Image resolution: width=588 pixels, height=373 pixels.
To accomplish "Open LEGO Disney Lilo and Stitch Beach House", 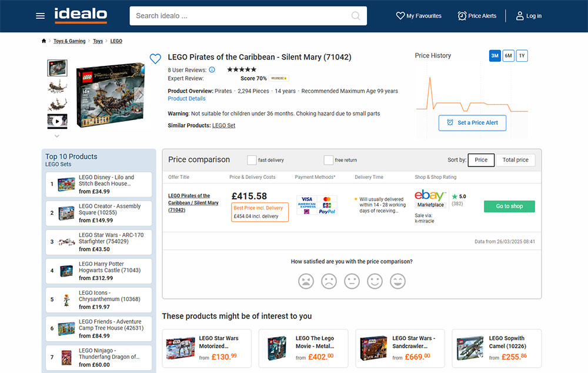I will pyautogui.click(x=99, y=184).
